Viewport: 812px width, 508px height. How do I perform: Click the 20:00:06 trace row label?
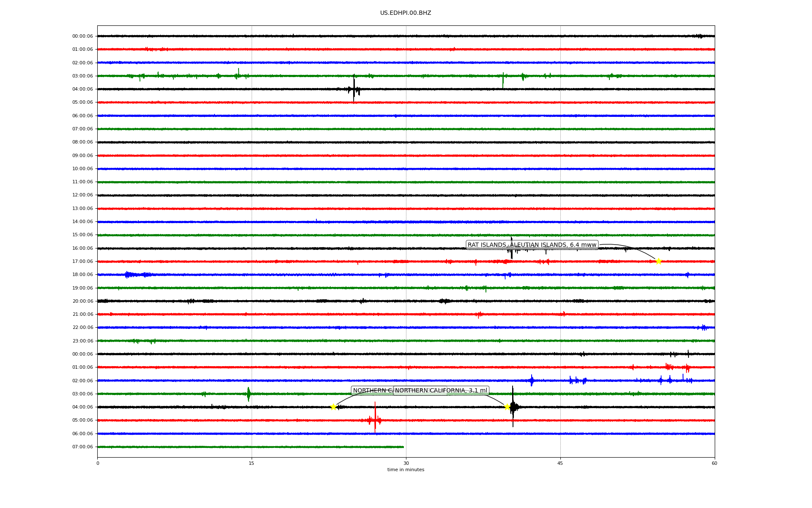[x=82, y=301]
